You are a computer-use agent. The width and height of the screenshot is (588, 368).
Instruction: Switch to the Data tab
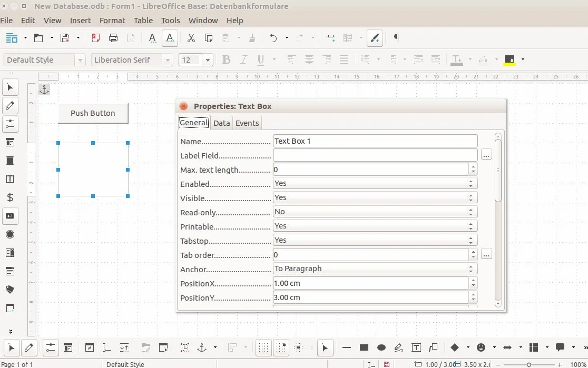[x=222, y=123]
